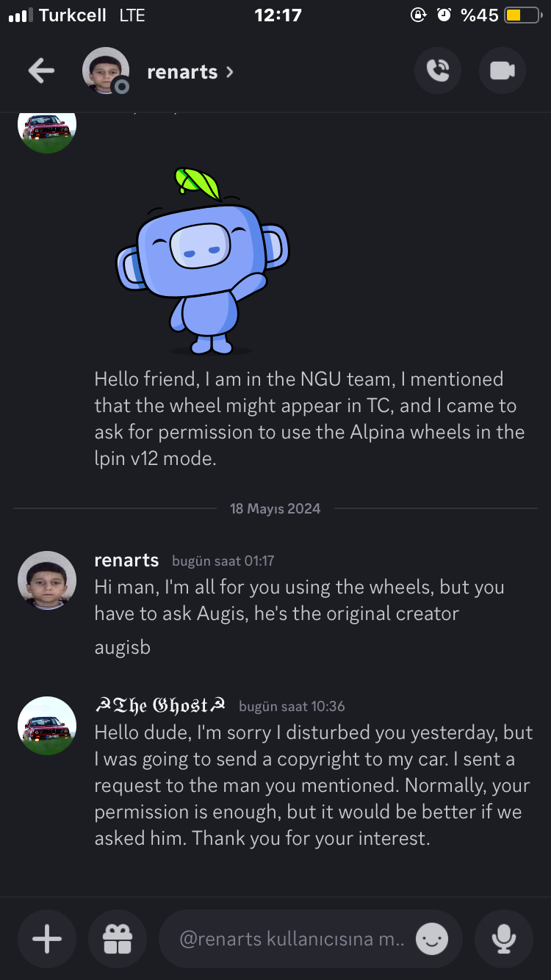Tap the back arrow to leave chat
551x980 pixels.
(42, 71)
